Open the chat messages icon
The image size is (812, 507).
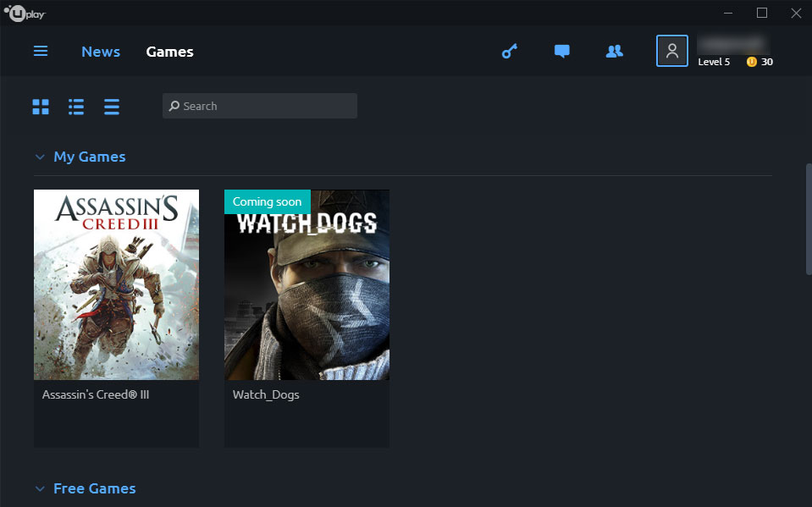562,51
